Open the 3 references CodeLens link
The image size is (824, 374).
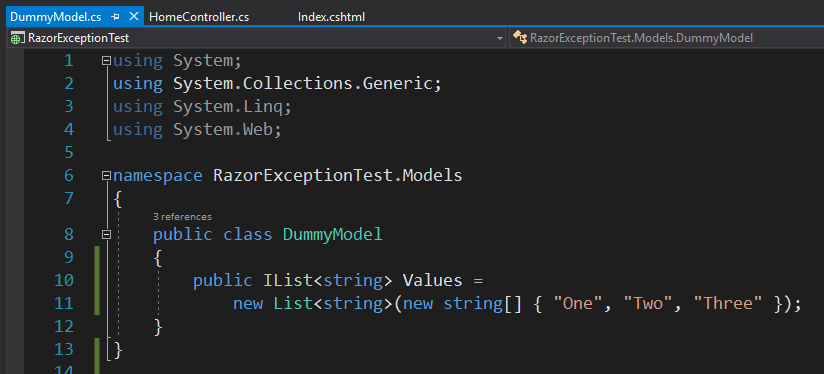click(182, 216)
